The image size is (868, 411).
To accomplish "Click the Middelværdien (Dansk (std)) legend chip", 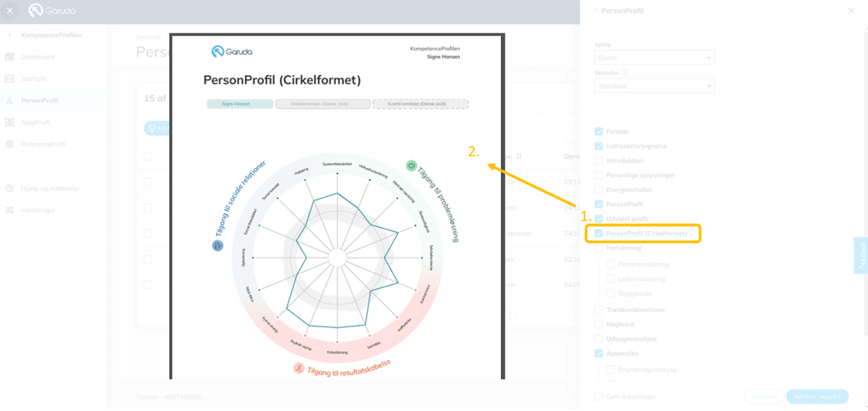I will click(x=323, y=104).
